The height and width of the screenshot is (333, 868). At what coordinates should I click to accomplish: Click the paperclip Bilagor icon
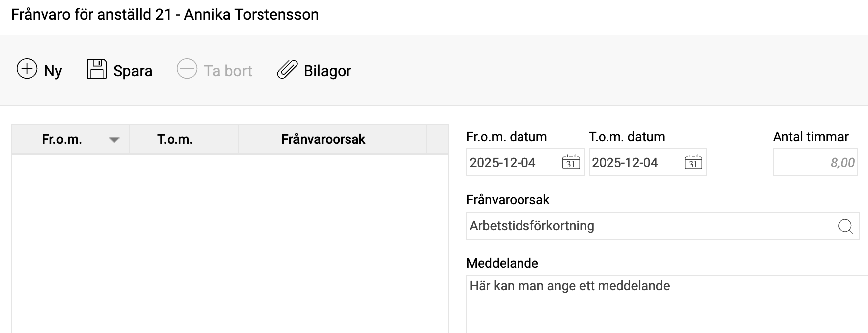287,70
